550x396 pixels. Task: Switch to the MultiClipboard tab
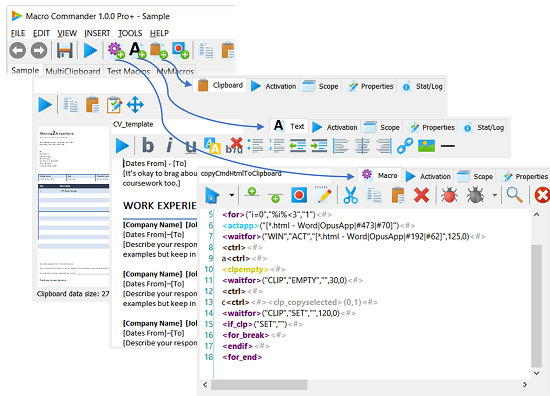click(73, 71)
